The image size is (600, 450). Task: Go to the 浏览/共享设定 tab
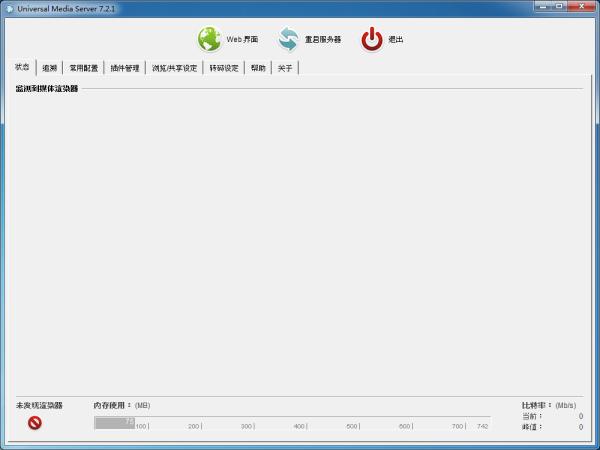174,68
